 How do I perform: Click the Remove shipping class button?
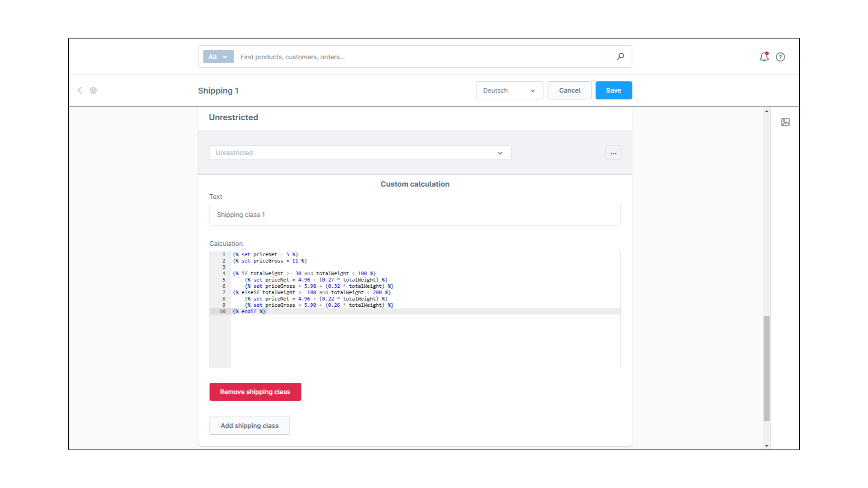pos(255,391)
